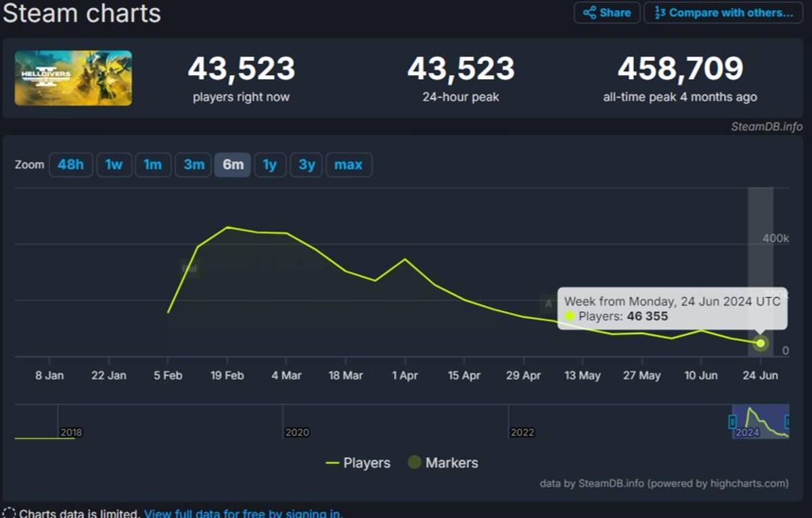Click the Steam charts heading
The width and height of the screenshot is (812, 518).
tap(82, 13)
